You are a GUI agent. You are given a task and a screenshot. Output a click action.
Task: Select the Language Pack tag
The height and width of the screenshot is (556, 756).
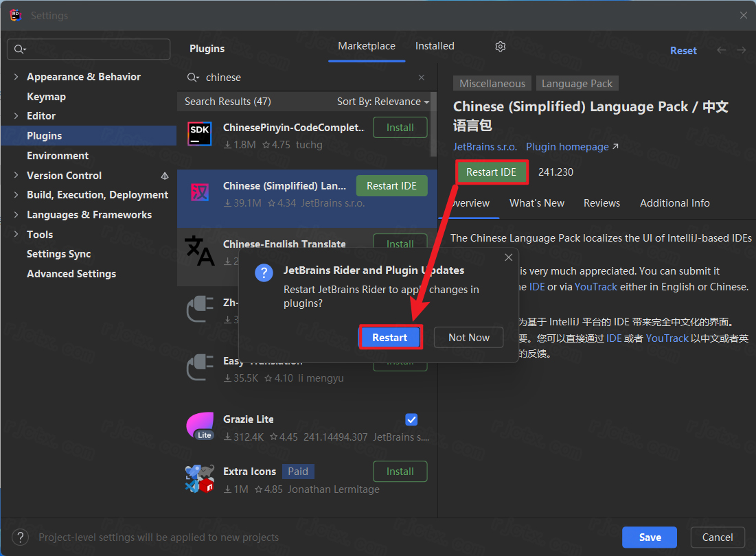coord(577,83)
